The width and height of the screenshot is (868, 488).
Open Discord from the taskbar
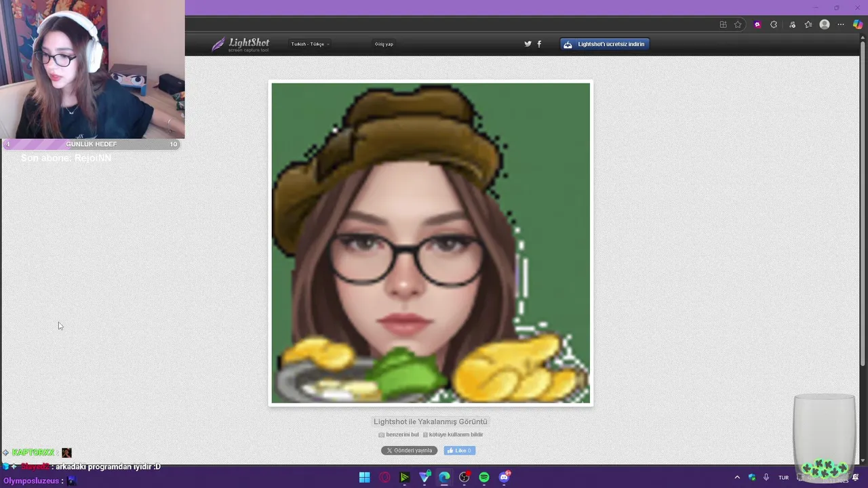coord(505,477)
